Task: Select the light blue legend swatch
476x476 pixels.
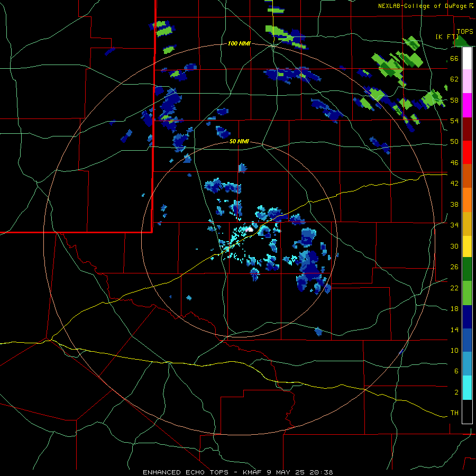Action: point(467,364)
